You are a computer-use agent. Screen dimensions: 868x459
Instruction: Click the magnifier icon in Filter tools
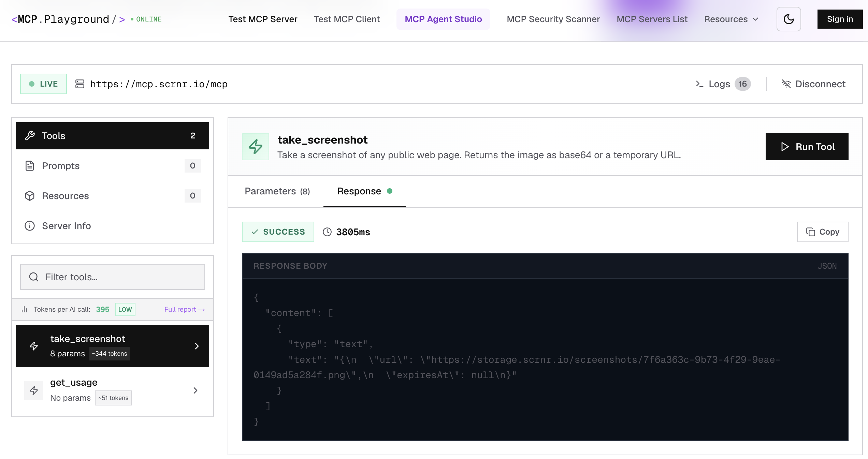point(34,277)
